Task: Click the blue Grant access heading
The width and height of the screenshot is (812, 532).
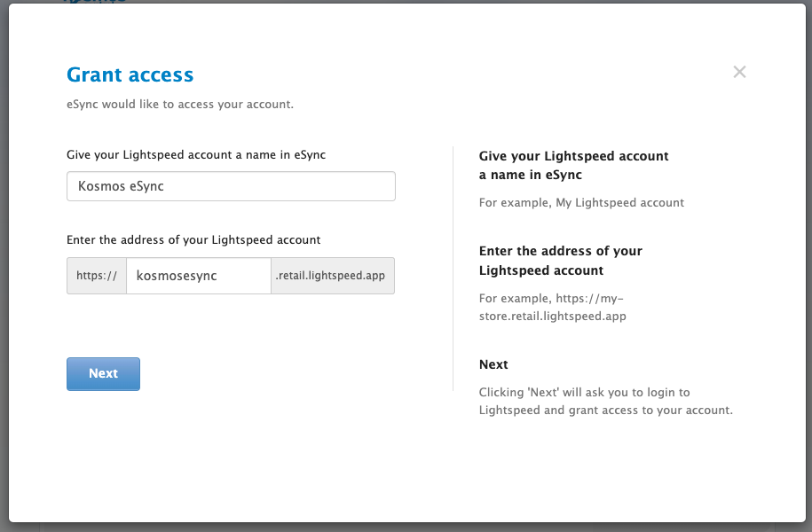Action: (x=130, y=74)
